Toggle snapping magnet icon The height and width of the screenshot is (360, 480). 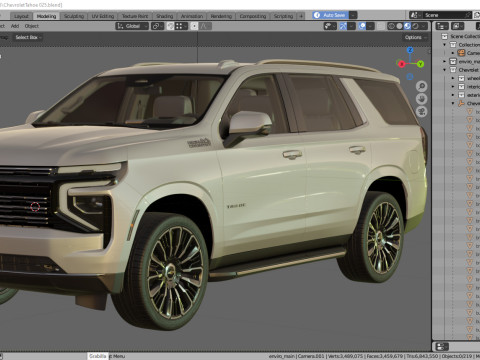[x=170, y=26]
